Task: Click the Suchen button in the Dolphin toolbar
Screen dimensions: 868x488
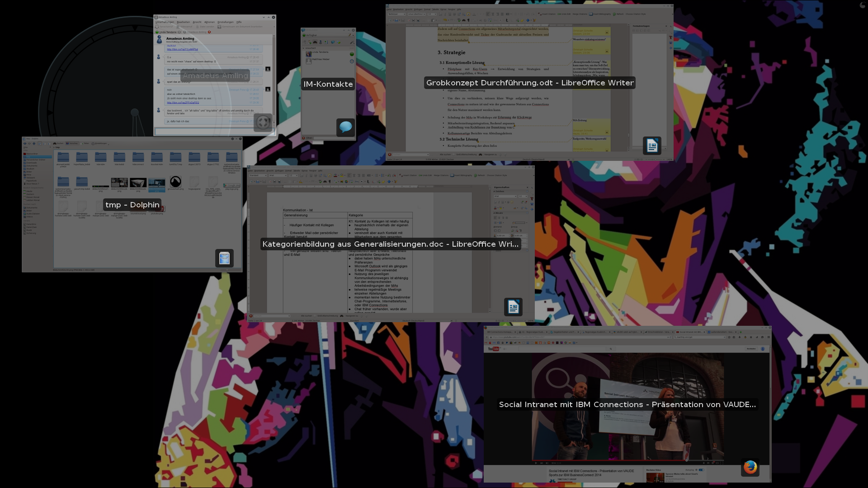Action: (58, 143)
